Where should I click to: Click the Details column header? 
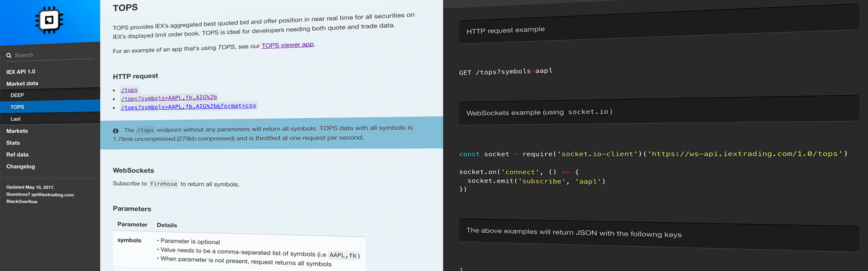tap(167, 225)
